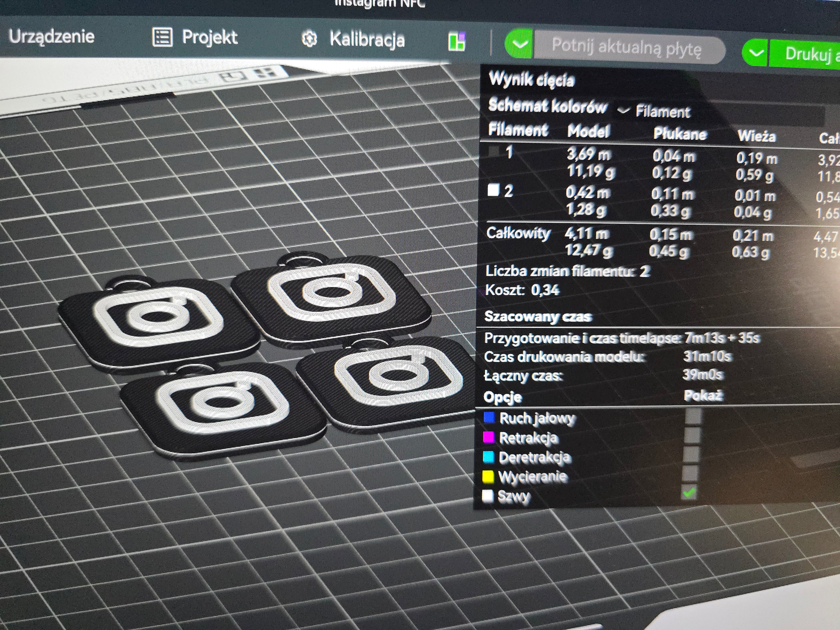The height and width of the screenshot is (630, 840).
Task: Click the cyan Deretrakcja legend icon
Action: point(488,457)
